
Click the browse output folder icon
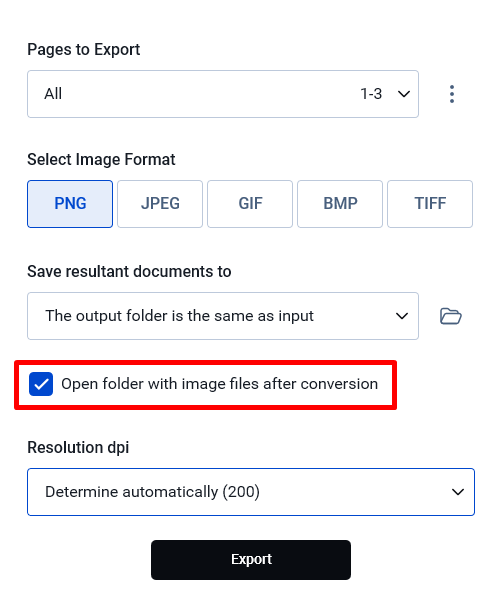click(450, 316)
